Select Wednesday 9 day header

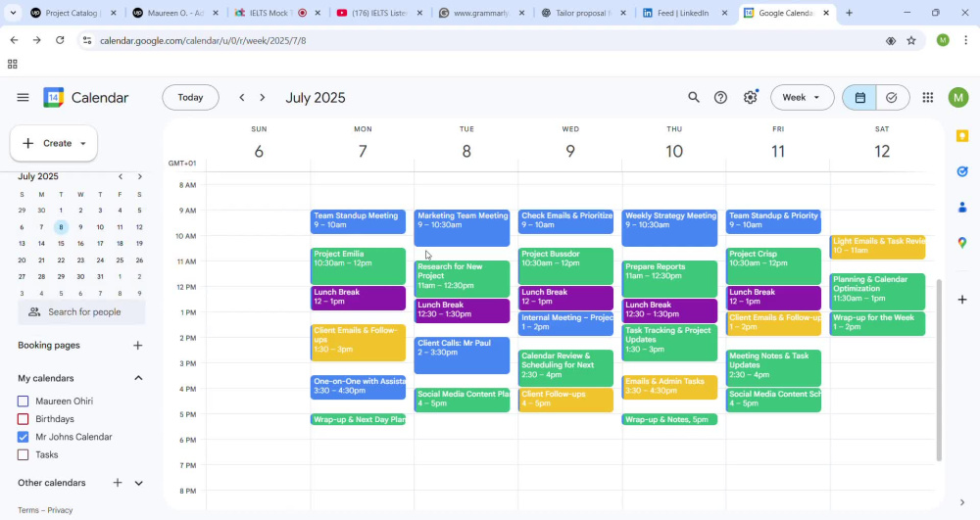pyautogui.click(x=570, y=151)
